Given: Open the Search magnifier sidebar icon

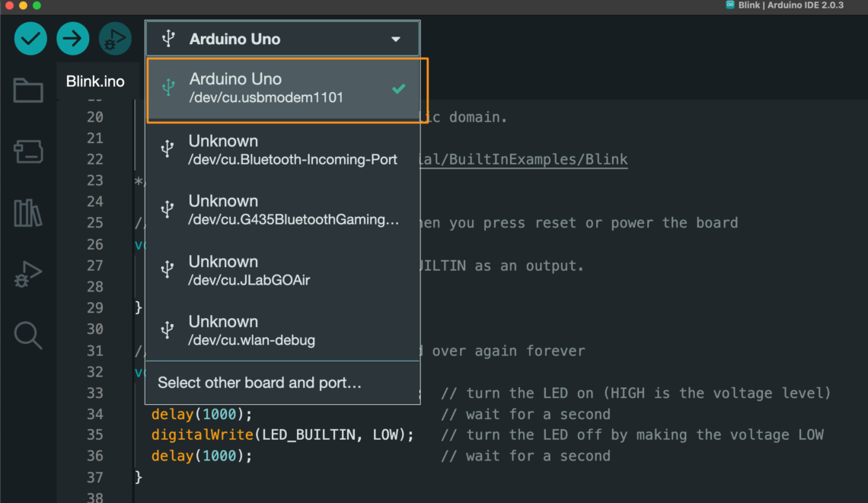Looking at the screenshot, I should [x=28, y=335].
